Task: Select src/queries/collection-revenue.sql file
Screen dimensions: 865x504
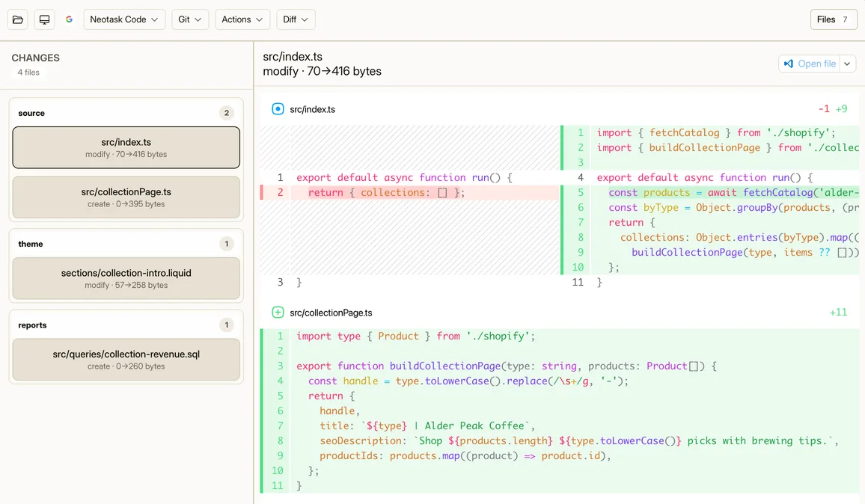Action: tap(126, 360)
